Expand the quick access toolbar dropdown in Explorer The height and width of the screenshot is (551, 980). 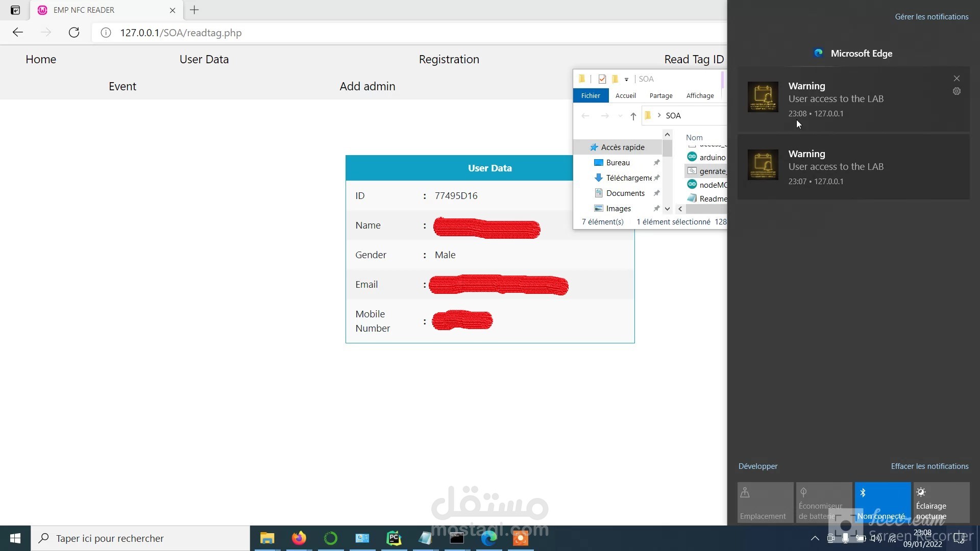(x=626, y=79)
